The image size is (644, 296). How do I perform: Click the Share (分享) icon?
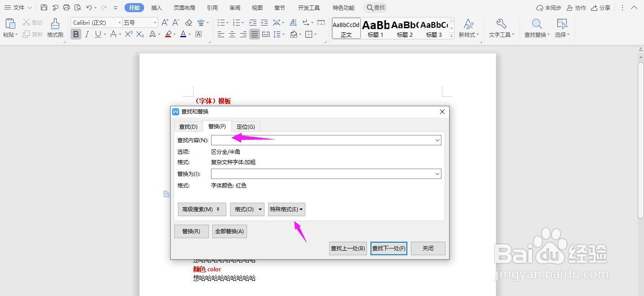[601, 8]
